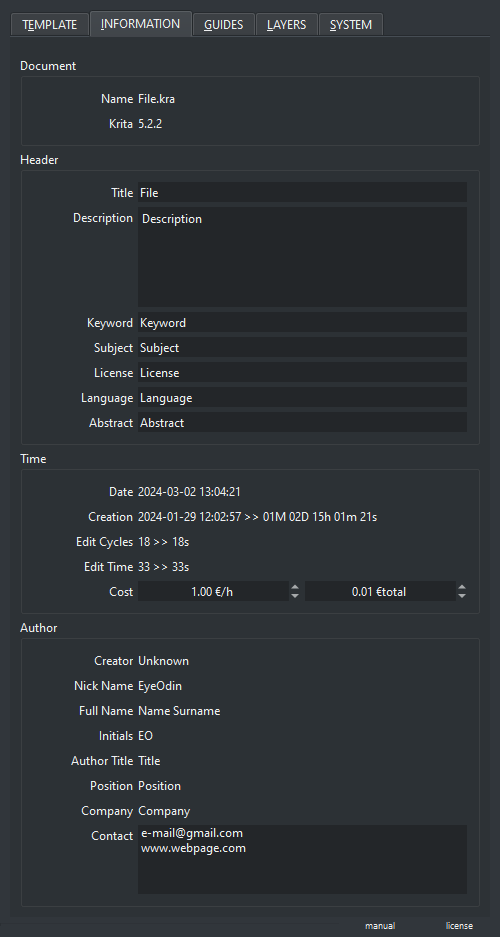Click the Language input field
Viewport: 500px width, 937px height.
point(302,397)
